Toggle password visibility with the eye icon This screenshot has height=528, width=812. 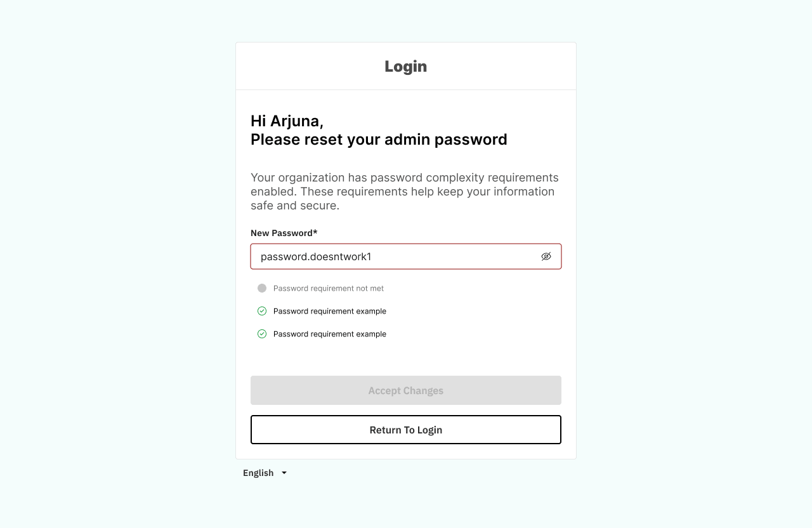(546, 256)
